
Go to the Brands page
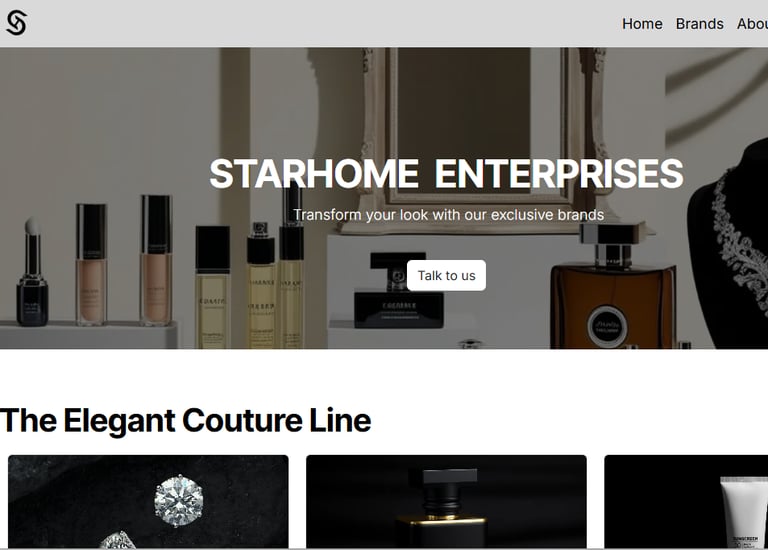[699, 24]
